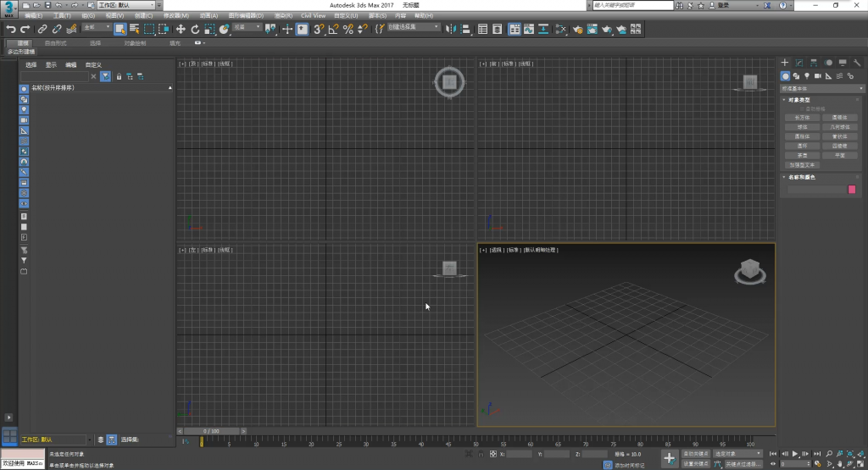Click the 圆锥体 (Cone) primitive button

click(x=840, y=118)
